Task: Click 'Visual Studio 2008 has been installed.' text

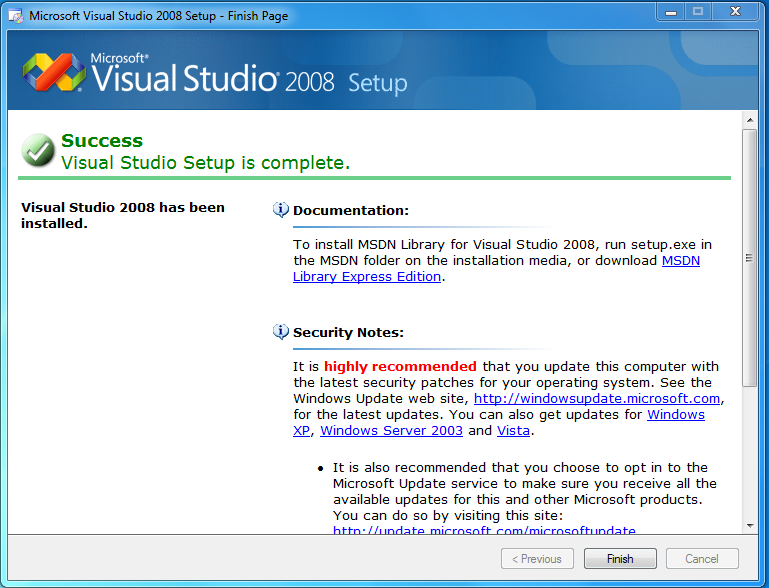Action: click(123, 215)
